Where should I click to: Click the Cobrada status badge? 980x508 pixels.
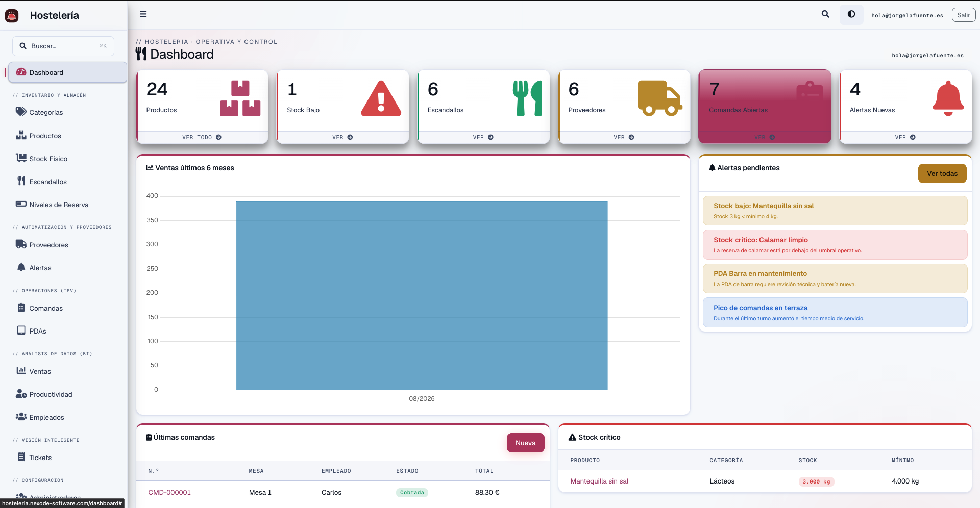pos(412,493)
